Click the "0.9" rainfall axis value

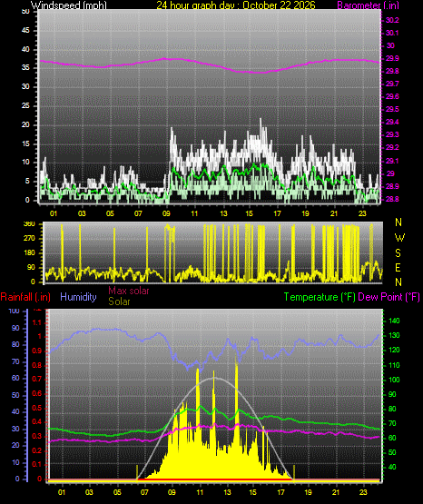37,351
